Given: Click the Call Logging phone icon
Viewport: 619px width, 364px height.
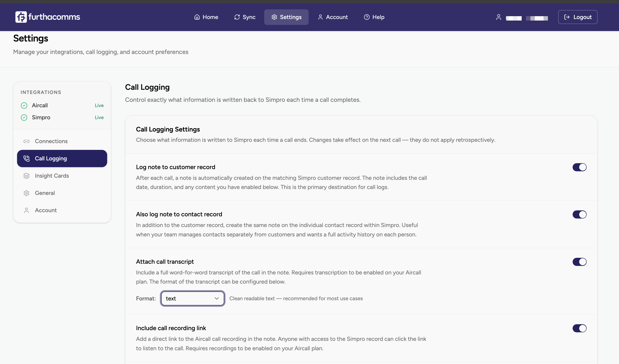Looking at the screenshot, I should click(x=26, y=158).
